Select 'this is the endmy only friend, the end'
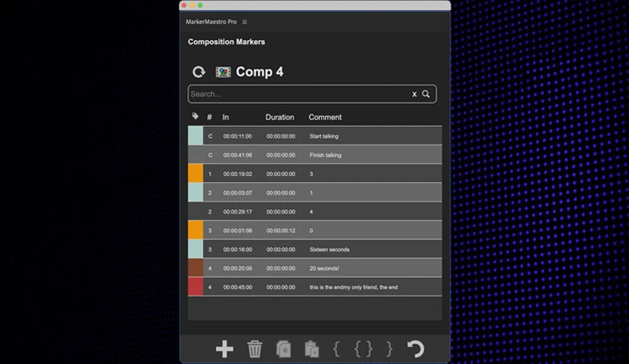The width and height of the screenshot is (629, 364). [354, 287]
